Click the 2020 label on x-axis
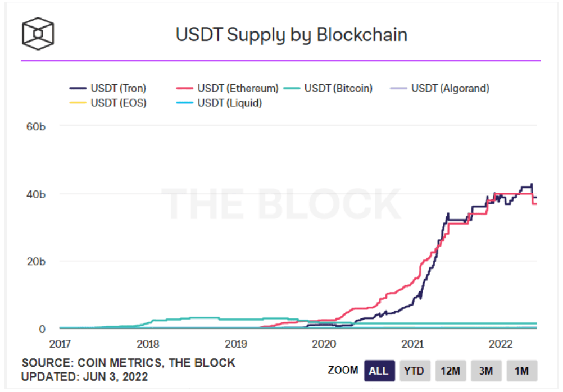The height and width of the screenshot is (392, 563). pyautogui.click(x=324, y=344)
